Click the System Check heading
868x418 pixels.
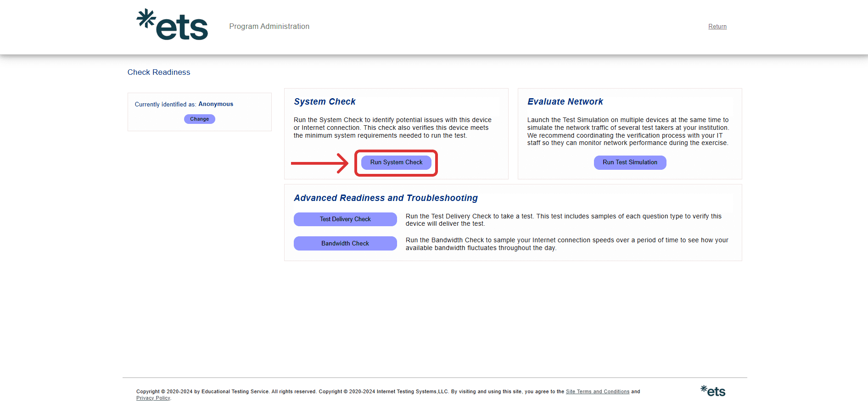(325, 102)
